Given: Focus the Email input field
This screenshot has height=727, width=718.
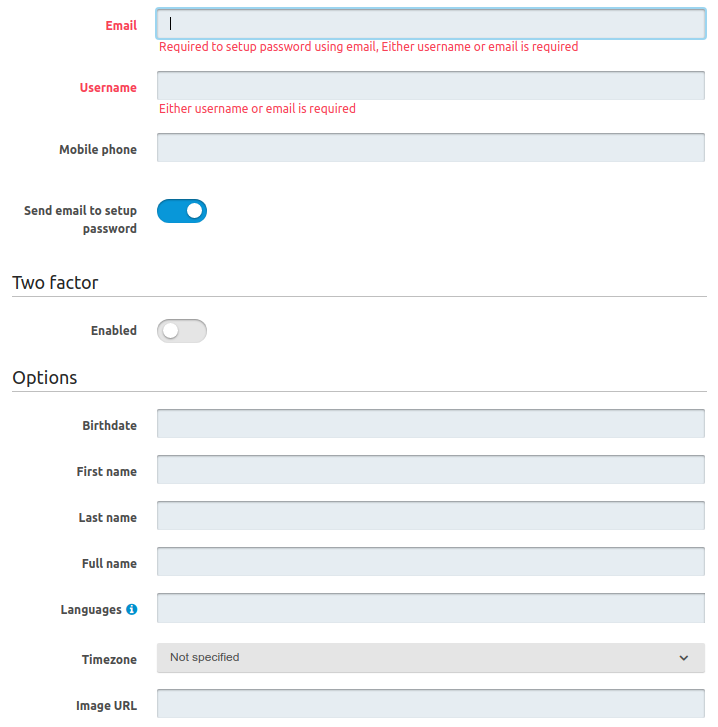Looking at the screenshot, I should click(430, 24).
